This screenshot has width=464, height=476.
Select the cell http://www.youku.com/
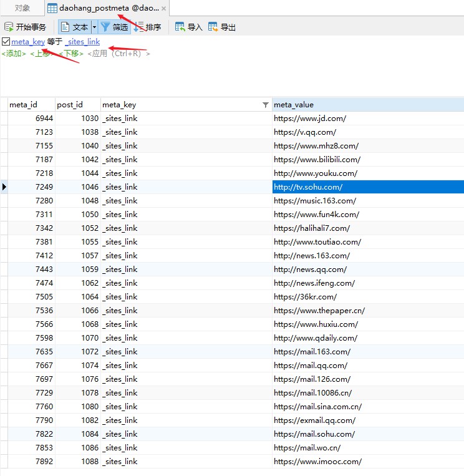(368, 173)
